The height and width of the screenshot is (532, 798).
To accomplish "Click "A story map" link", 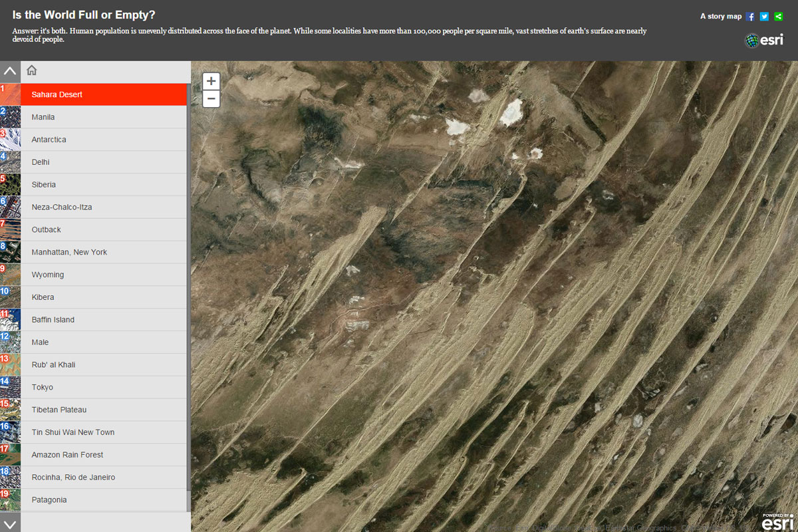I will [x=720, y=17].
